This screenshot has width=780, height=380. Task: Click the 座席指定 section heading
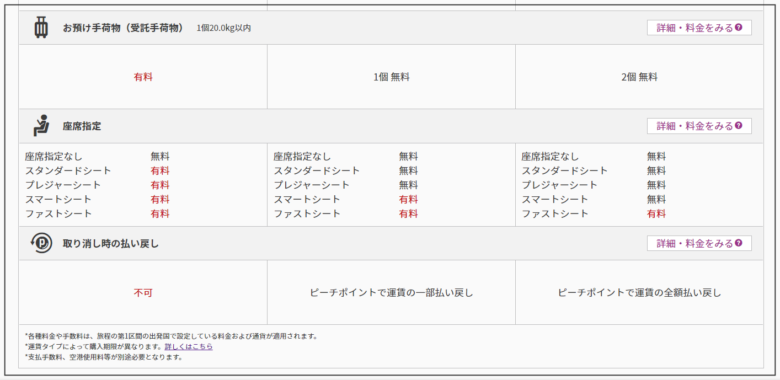[82, 126]
